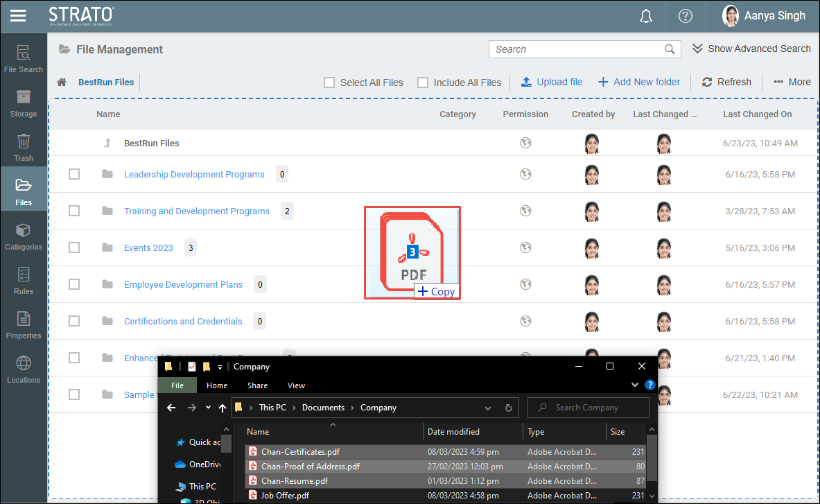Open File Search in sidebar

pos(24,59)
